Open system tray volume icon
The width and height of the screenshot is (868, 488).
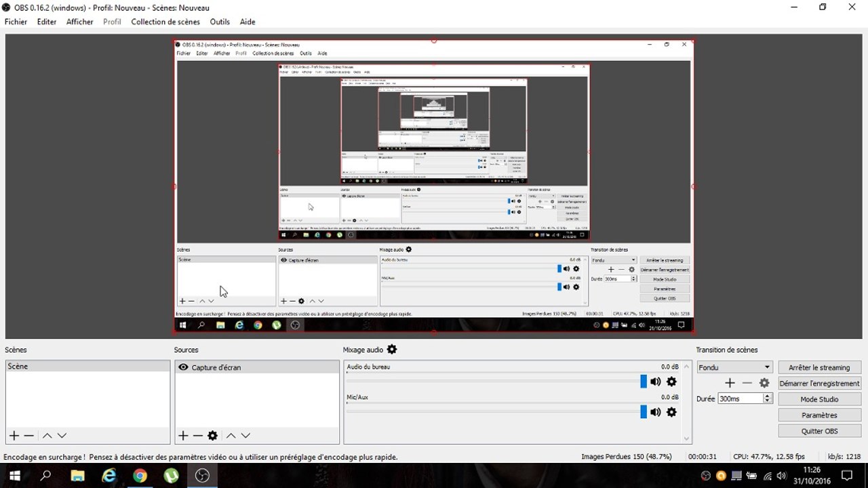tap(782, 476)
